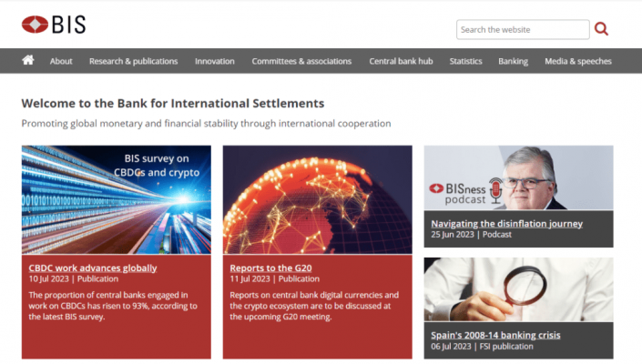Screen dimensions: 642x364
Task: Click the magnifying glass search icon
Action: point(601,29)
